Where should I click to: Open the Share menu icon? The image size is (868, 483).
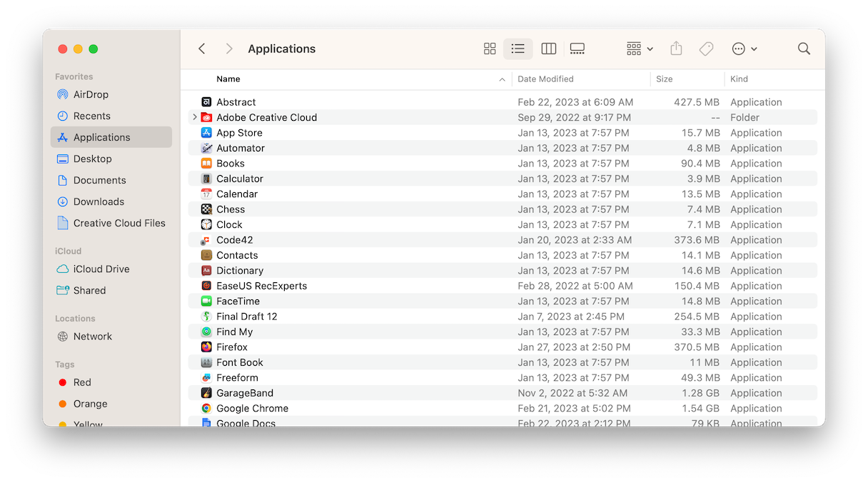[x=676, y=49]
